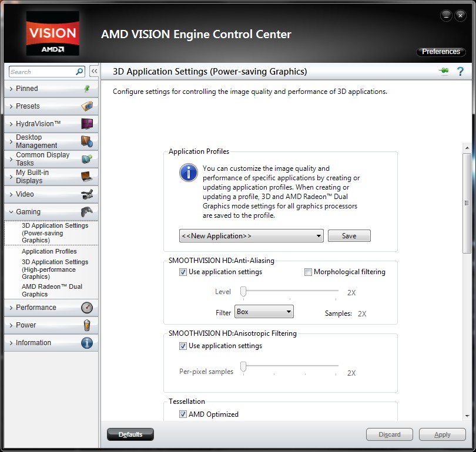Viewport: 476px width, 452px height.
Task: Open the New Application profile dropdown
Action: [x=252, y=236]
